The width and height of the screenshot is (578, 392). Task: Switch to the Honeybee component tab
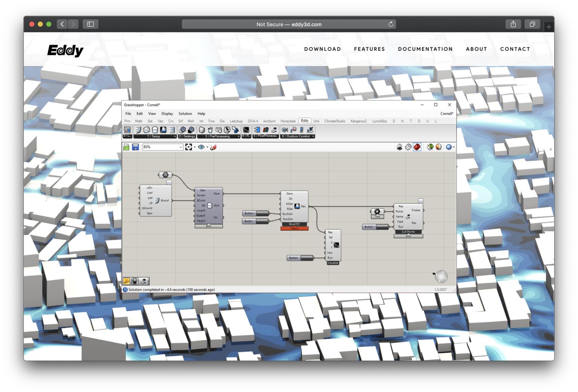(288, 121)
